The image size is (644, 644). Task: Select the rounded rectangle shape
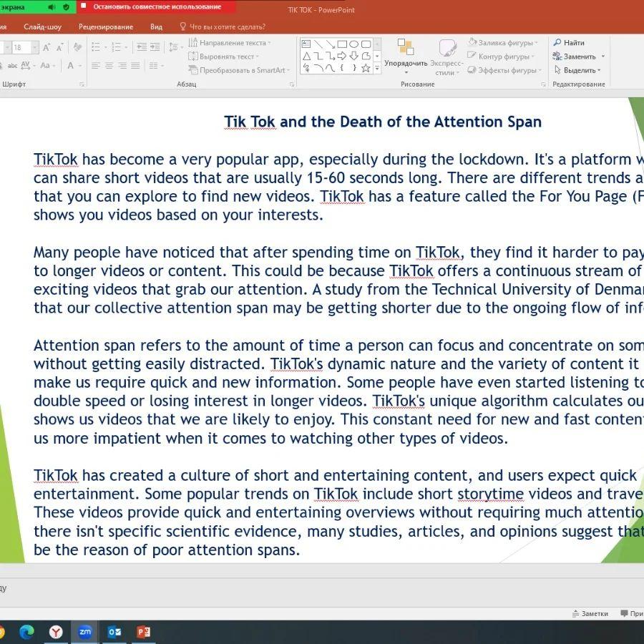(x=366, y=44)
